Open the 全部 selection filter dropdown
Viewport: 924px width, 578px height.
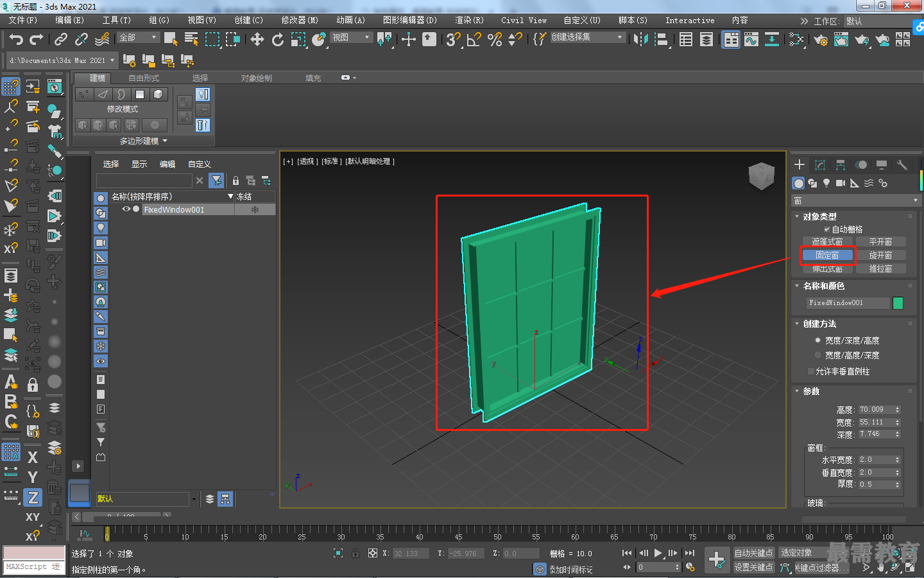click(x=139, y=38)
